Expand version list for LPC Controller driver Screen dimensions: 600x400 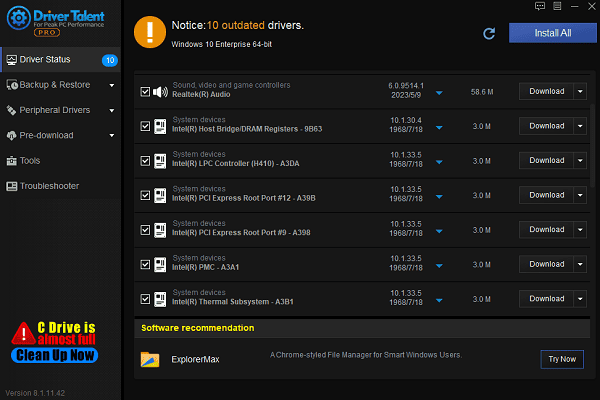[439, 162]
